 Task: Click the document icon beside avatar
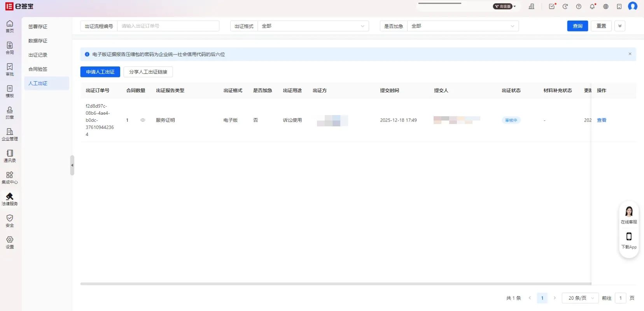(619, 6)
